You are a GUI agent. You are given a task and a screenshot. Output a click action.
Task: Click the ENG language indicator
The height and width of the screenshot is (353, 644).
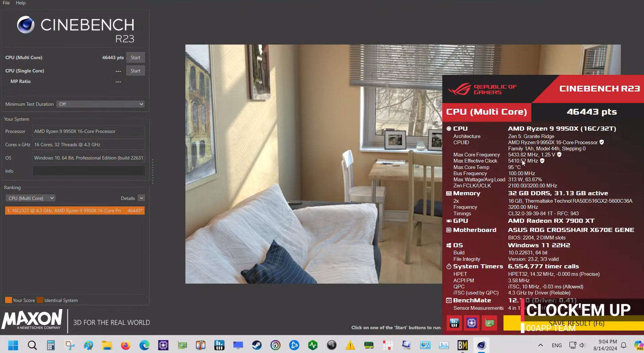(x=557, y=345)
